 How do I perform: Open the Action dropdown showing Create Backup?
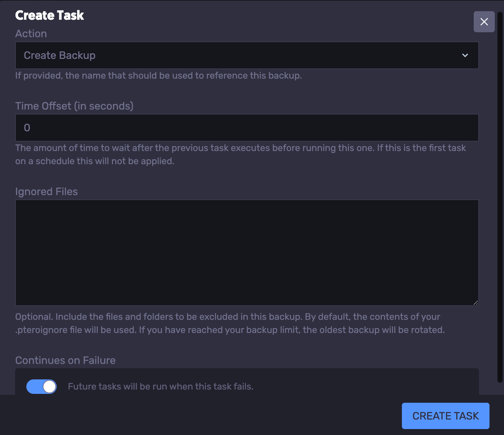pos(246,55)
